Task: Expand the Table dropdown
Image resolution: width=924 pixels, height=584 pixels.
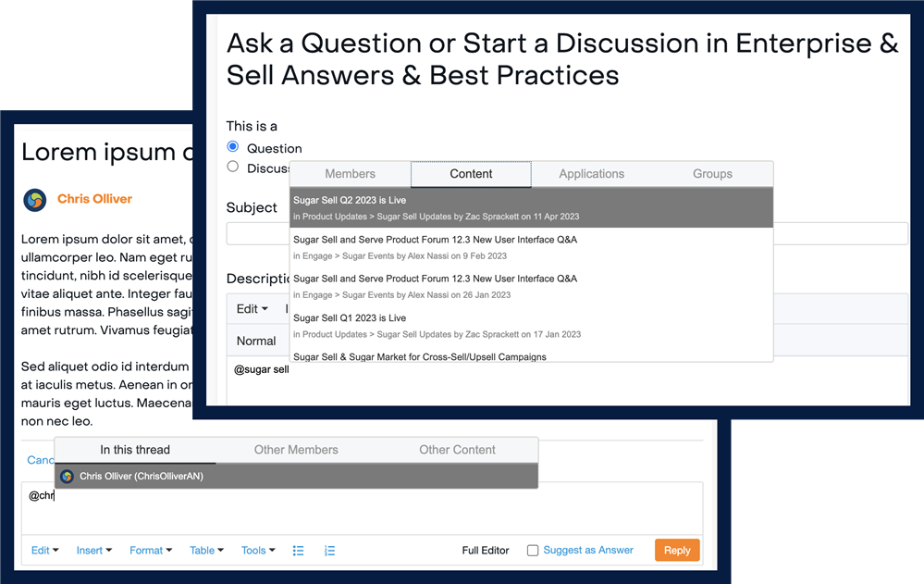Action: (206, 551)
